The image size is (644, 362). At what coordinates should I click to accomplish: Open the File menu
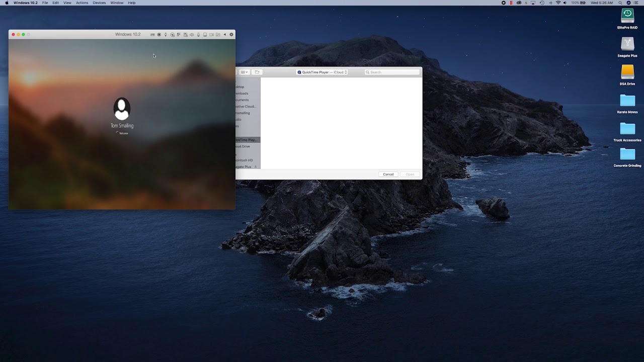point(45,3)
